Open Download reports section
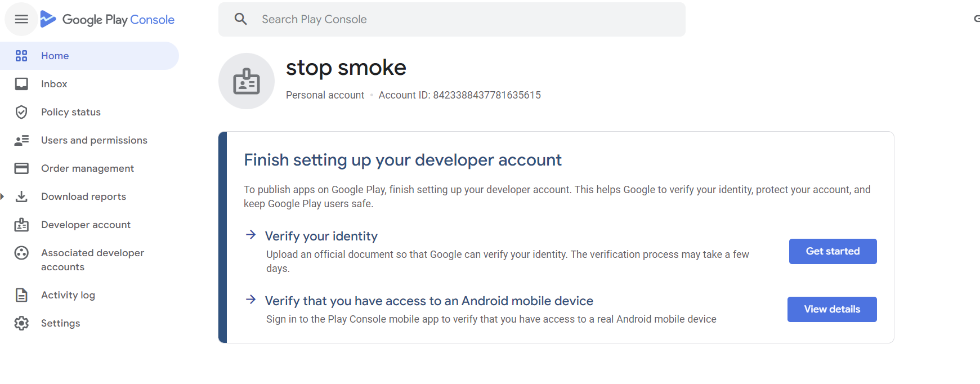The width and height of the screenshot is (980, 384). click(90, 197)
